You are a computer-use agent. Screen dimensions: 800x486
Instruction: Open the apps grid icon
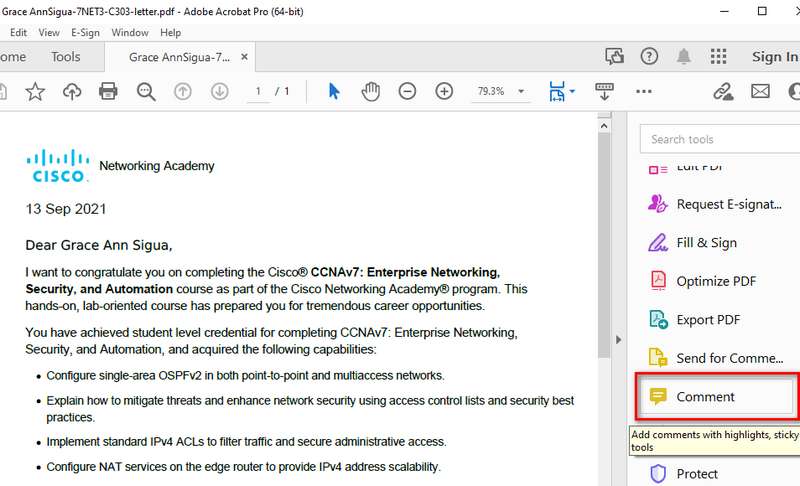coord(718,56)
